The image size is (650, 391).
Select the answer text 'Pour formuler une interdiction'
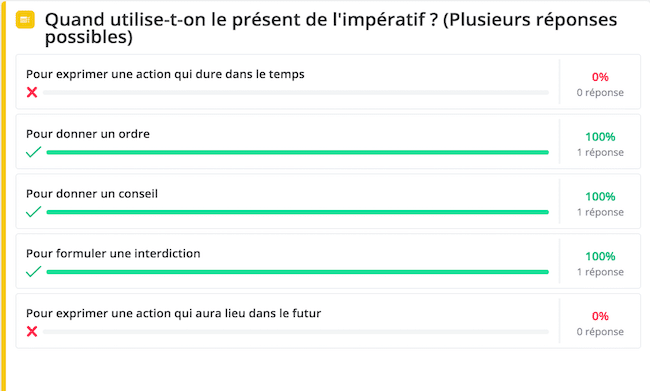pyautogui.click(x=113, y=253)
